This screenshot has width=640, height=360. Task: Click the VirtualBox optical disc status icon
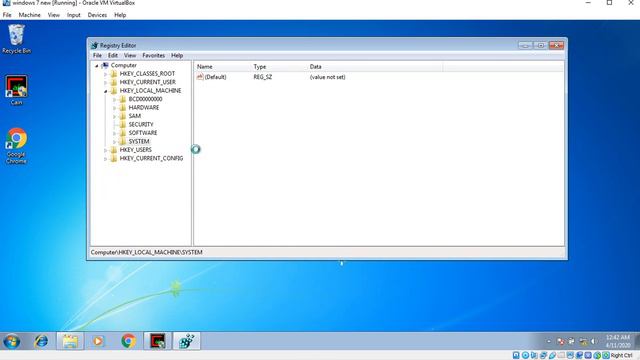(x=525, y=356)
